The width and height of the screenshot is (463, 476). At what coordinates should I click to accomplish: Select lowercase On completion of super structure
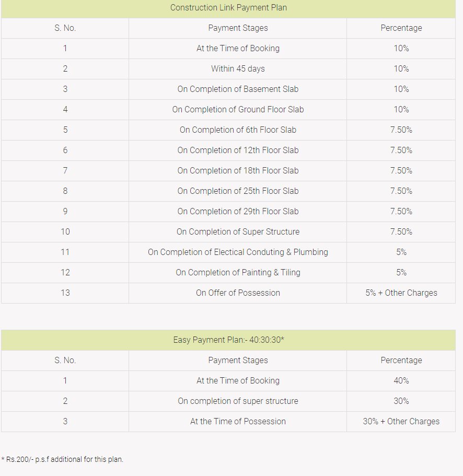pos(238,401)
